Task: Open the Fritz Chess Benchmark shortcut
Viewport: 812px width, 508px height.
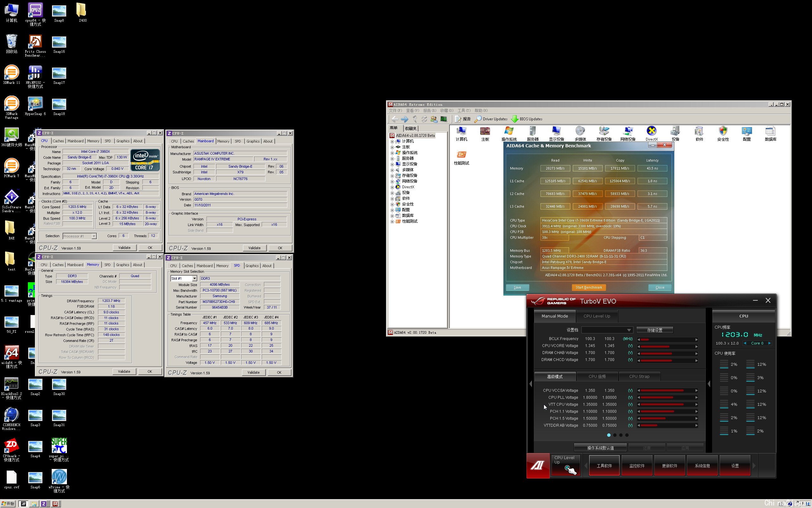Action: [35, 46]
